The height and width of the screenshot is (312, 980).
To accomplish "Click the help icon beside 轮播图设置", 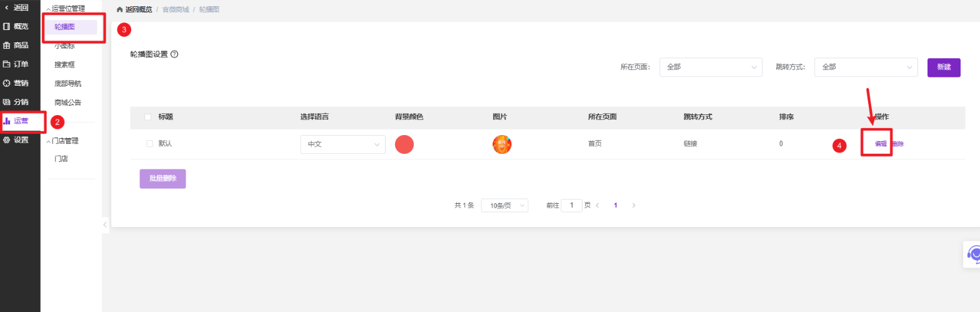I will [174, 54].
